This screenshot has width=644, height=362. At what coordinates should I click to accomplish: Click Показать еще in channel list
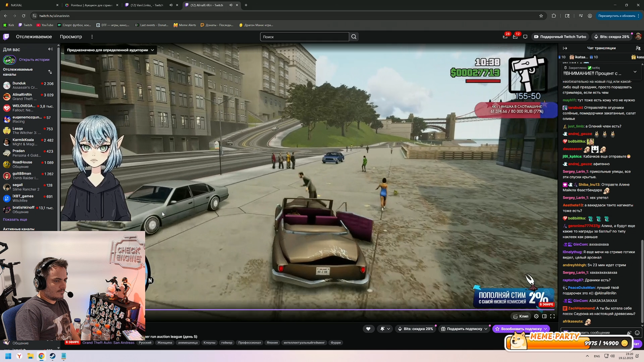coord(15,220)
